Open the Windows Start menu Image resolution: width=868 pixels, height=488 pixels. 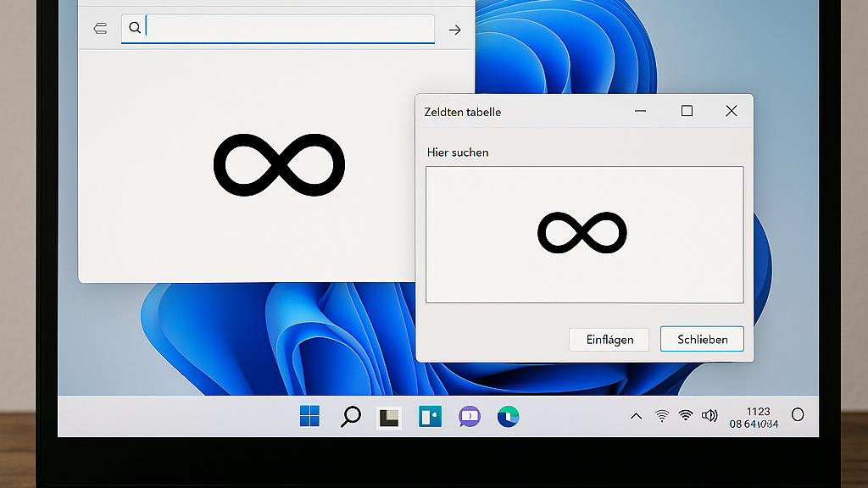pyautogui.click(x=310, y=417)
